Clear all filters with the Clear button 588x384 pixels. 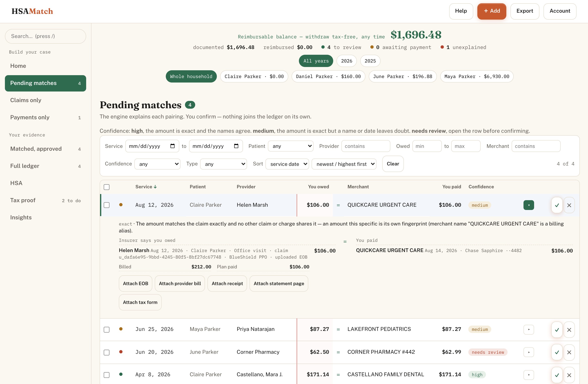393,164
